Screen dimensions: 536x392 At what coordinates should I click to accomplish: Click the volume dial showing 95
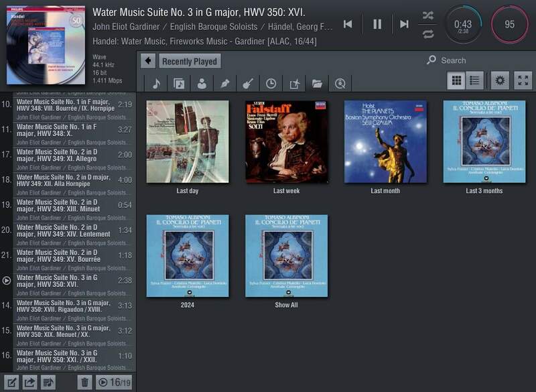coord(509,24)
